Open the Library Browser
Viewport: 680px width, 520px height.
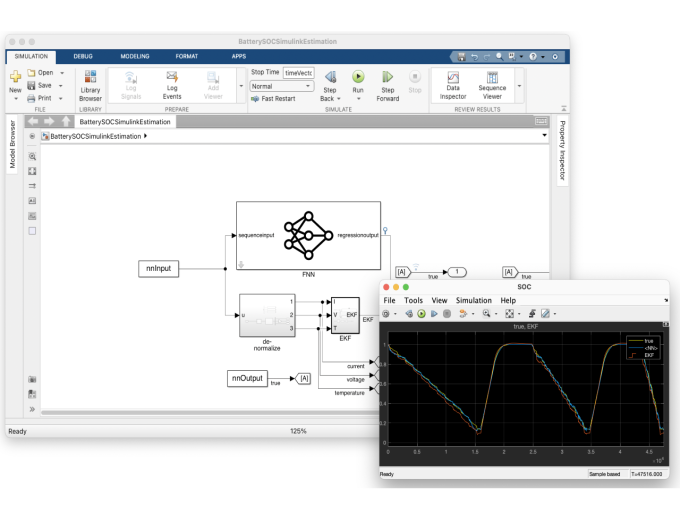(90, 85)
